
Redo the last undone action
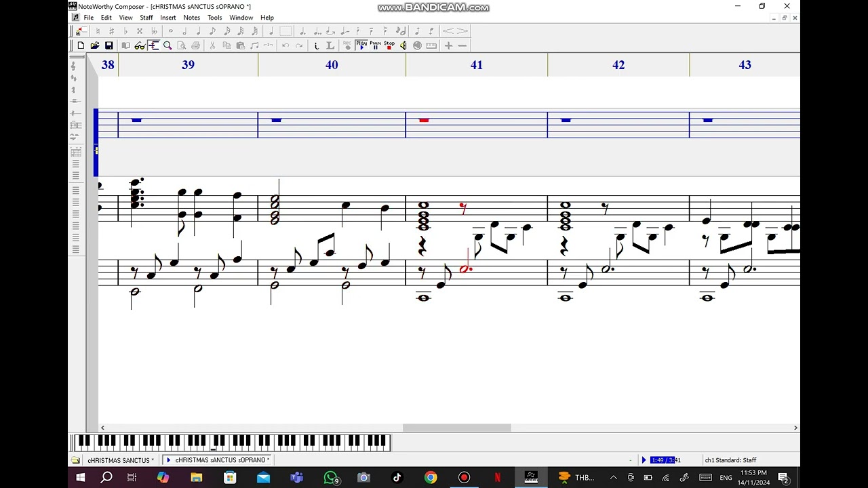pyautogui.click(x=299, y=45)
